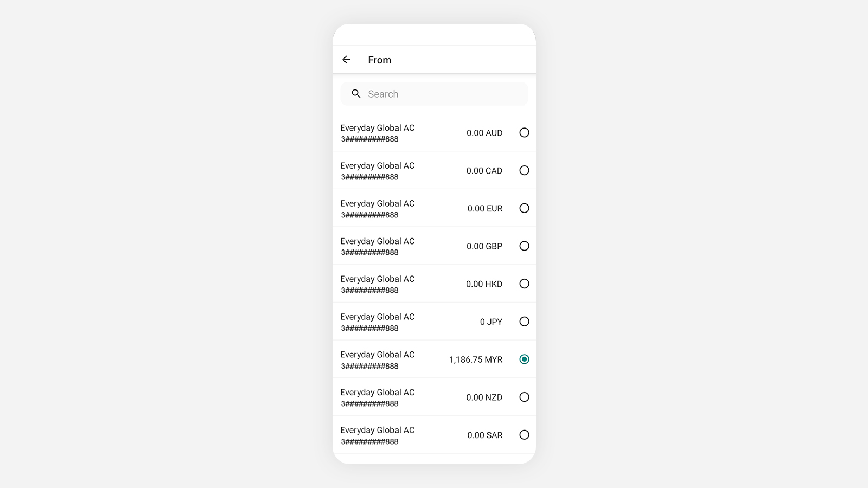Screen dimensions: 868x488
Task: Focus the Search input field
Action: 434,94
